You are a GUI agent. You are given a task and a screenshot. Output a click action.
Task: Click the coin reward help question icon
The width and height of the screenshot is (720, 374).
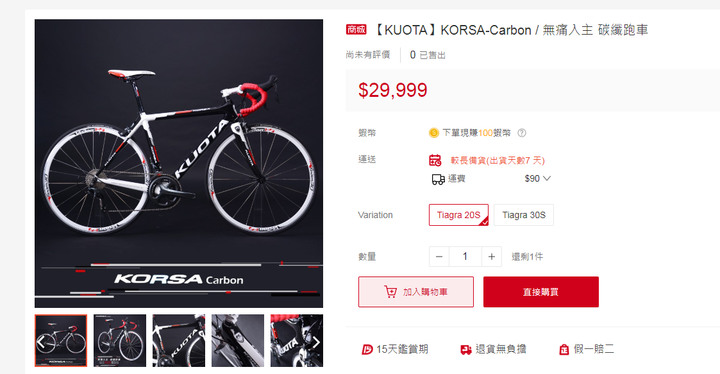[522, 133]
